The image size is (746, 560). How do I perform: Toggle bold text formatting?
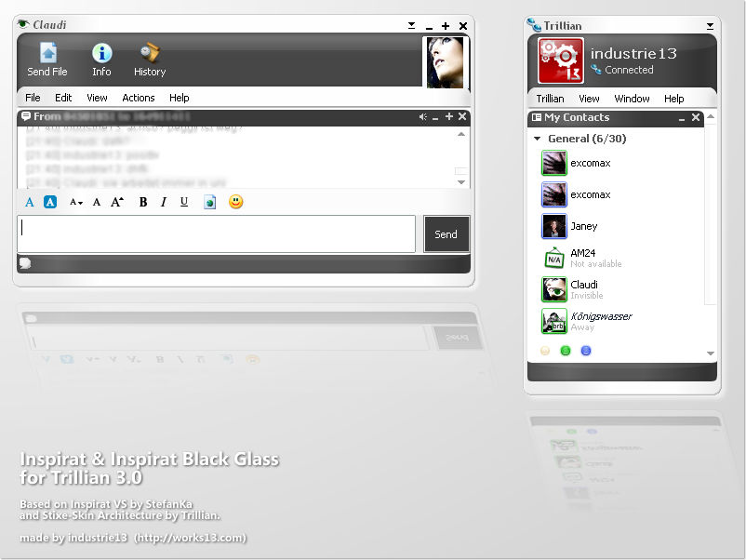click(141, 202)
